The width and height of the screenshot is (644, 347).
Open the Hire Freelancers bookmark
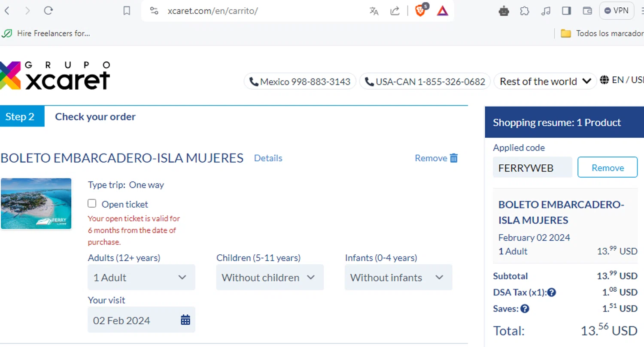46,33
